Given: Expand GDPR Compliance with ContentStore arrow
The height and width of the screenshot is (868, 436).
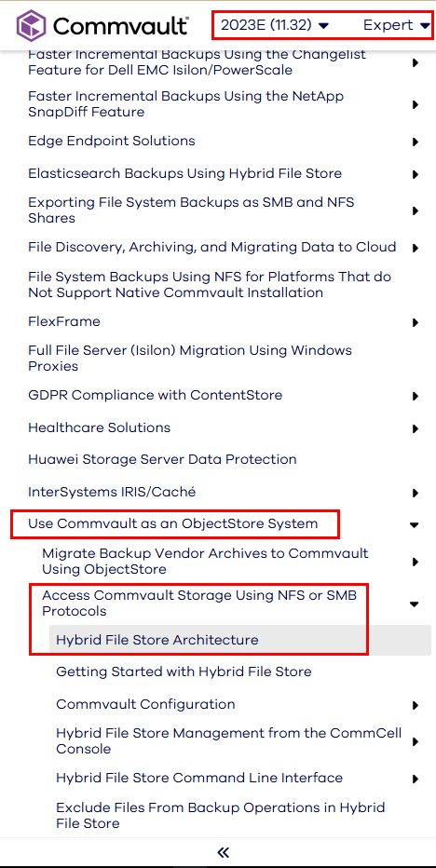Looking at the screenshot, I should click(415, 396).
